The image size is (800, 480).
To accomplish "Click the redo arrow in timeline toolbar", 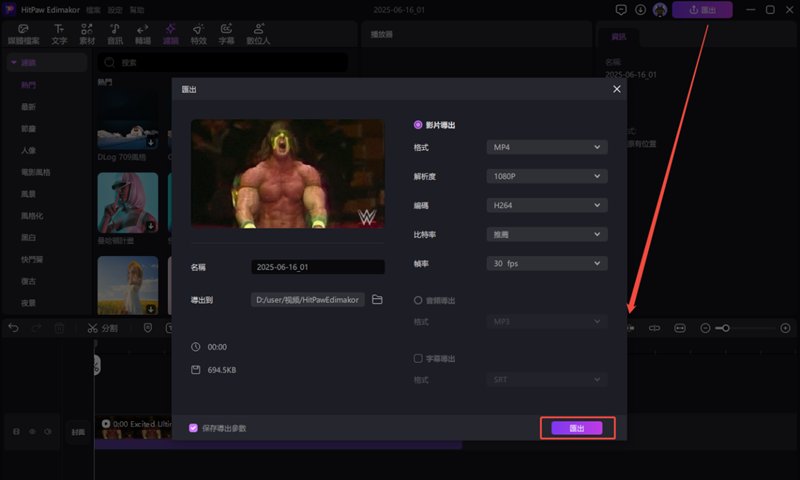I will click(x=36, y=328).
